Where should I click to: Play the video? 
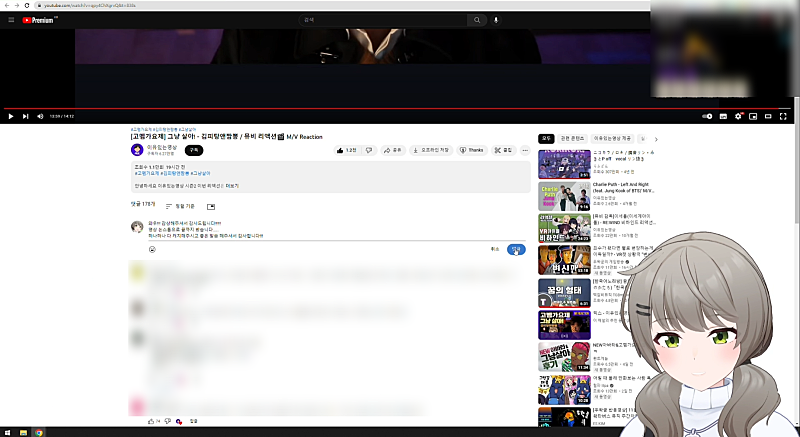pos(11,116)
